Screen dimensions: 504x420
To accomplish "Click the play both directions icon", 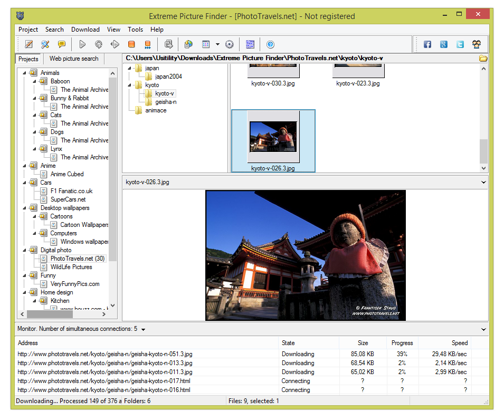I will (115, 44).
